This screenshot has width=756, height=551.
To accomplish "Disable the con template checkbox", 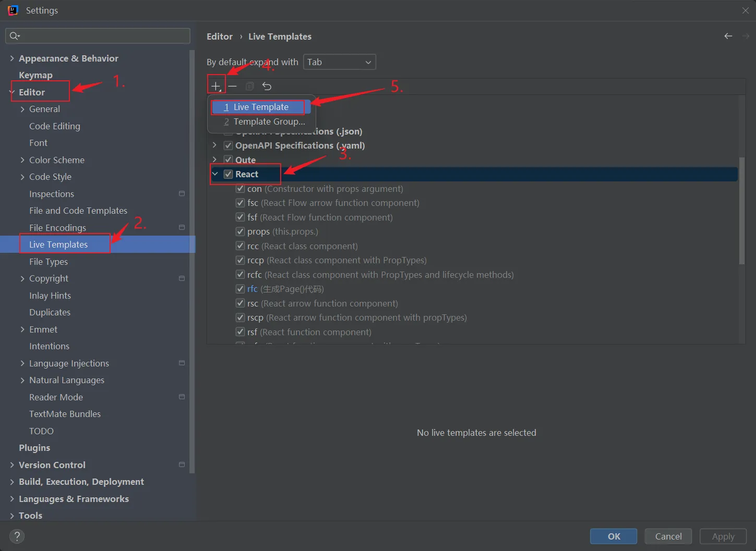I will tap(240, 189).
